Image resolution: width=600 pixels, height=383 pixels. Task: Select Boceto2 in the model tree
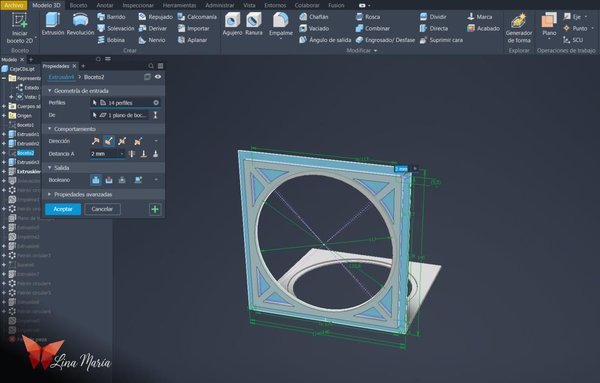[x=25, y=153]
